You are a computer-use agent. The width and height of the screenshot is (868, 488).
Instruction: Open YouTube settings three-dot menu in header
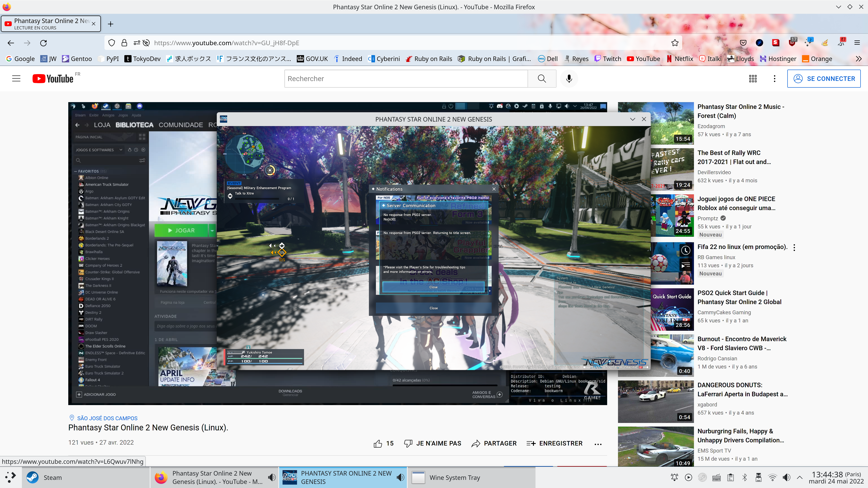coord(775,78)
